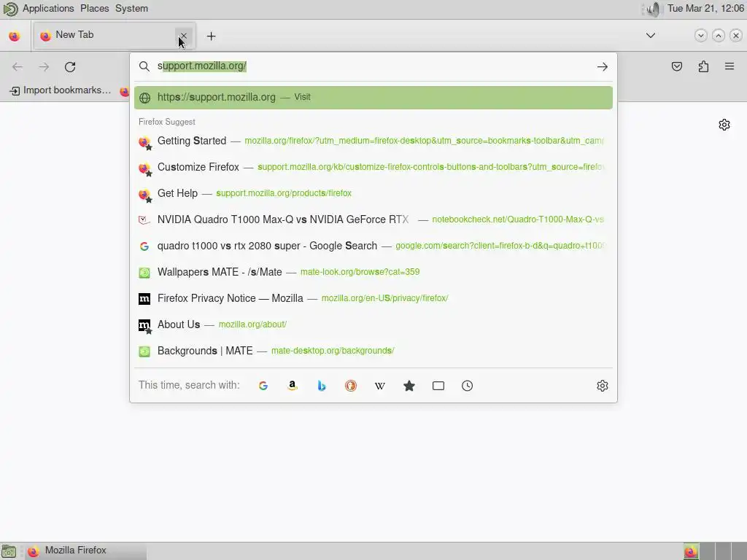Image resolution: width=747 pixels, height=560 pixels.
Task: Search open tabs with the tabs icon
Action: (438, 386)
